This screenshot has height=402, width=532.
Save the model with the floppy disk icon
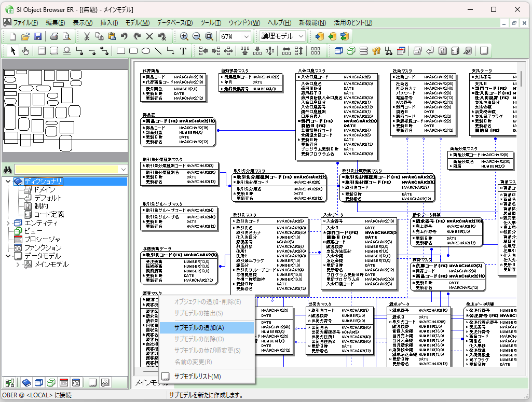38,36
